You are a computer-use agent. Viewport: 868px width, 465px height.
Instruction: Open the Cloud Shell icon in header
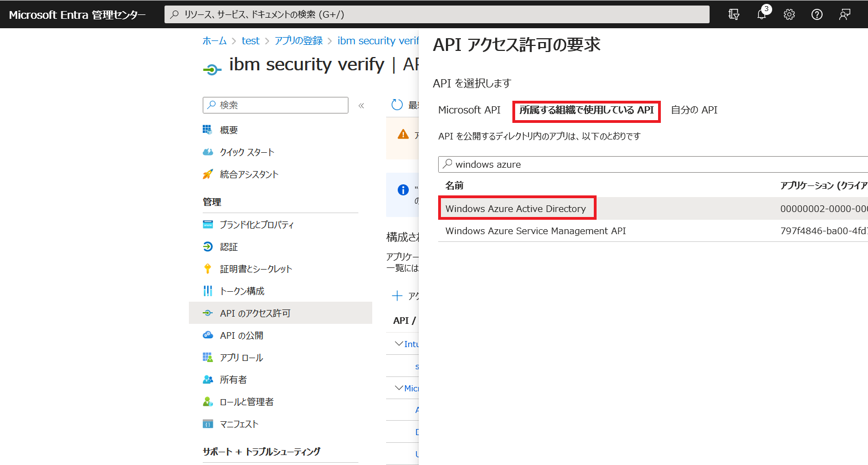pyautogui.click(x=734, y=14)
